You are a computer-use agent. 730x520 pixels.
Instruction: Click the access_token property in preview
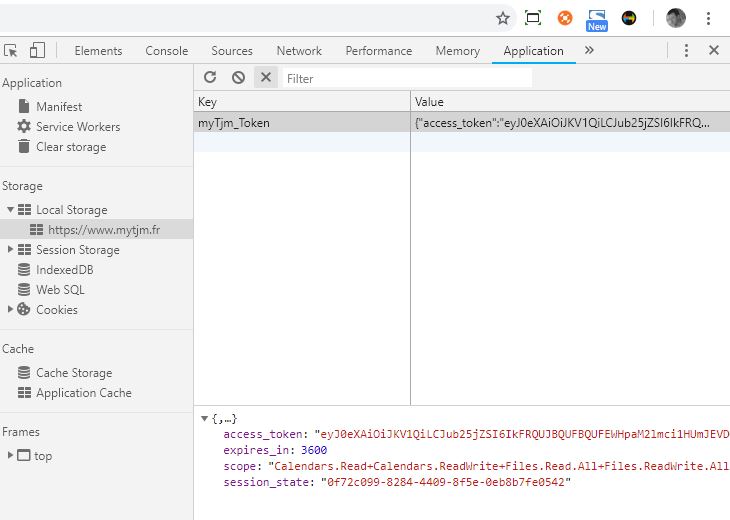tap(263, 434)
